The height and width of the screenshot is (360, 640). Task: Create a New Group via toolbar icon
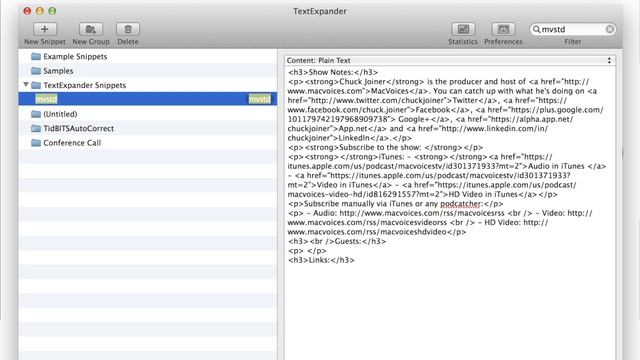[91, 29]
